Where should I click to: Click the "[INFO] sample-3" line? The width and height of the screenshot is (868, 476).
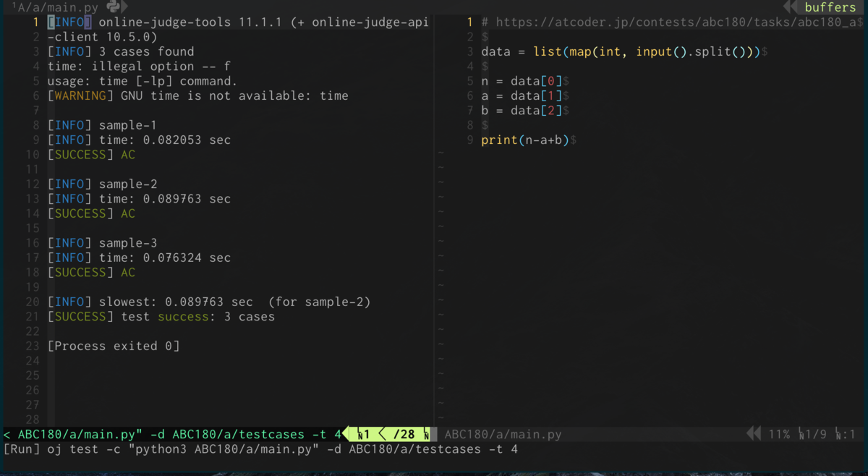tap(102, 243)
